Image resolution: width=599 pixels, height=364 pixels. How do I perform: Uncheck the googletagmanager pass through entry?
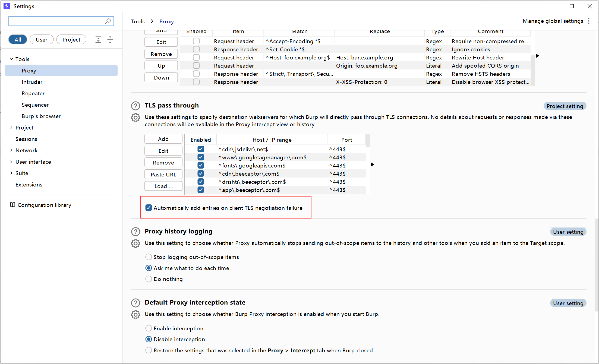click(201, 157)
